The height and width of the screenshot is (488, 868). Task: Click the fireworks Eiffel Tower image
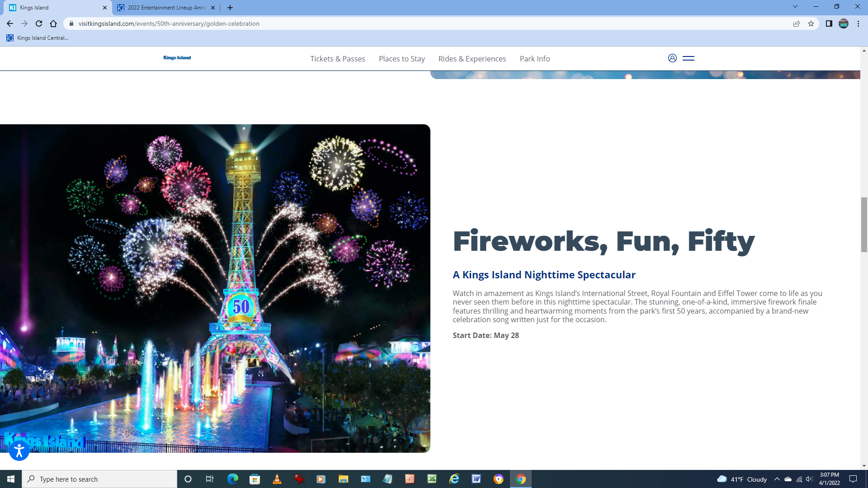(x=215, y=288)
